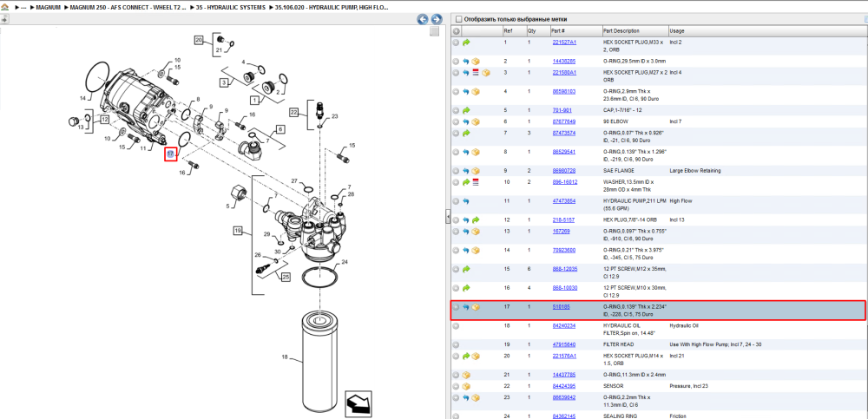Click the small gray square above diagram
This screenshot has height=419, width=868.
tap(435, 31)
